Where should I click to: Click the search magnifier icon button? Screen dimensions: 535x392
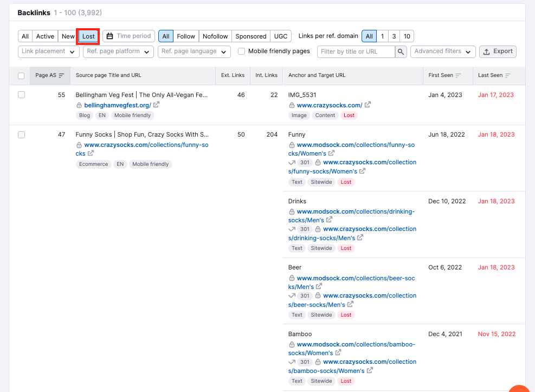click(401, 52)
